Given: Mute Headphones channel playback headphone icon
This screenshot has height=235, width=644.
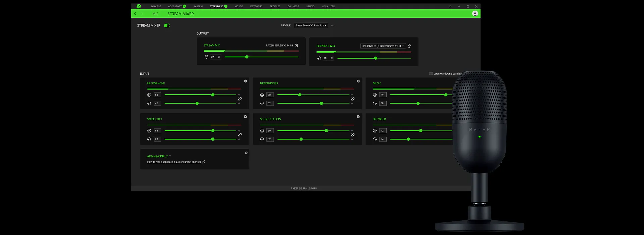Looking at the screenshot, I should pos(262,103).
